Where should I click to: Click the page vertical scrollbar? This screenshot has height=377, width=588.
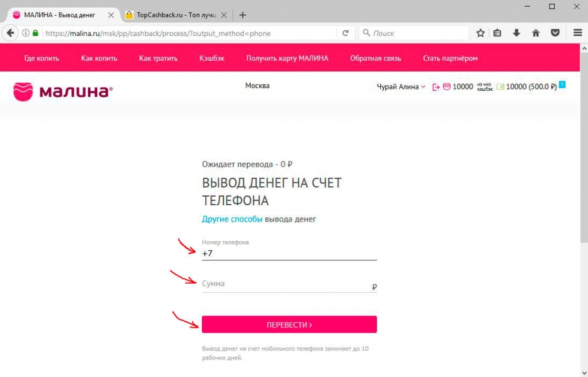coord(584,148)
